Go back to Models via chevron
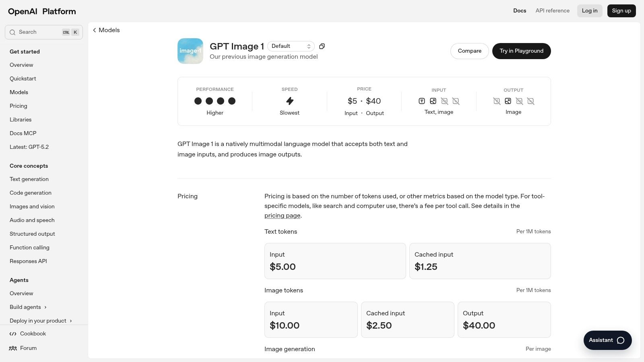 tap(95, 30)
